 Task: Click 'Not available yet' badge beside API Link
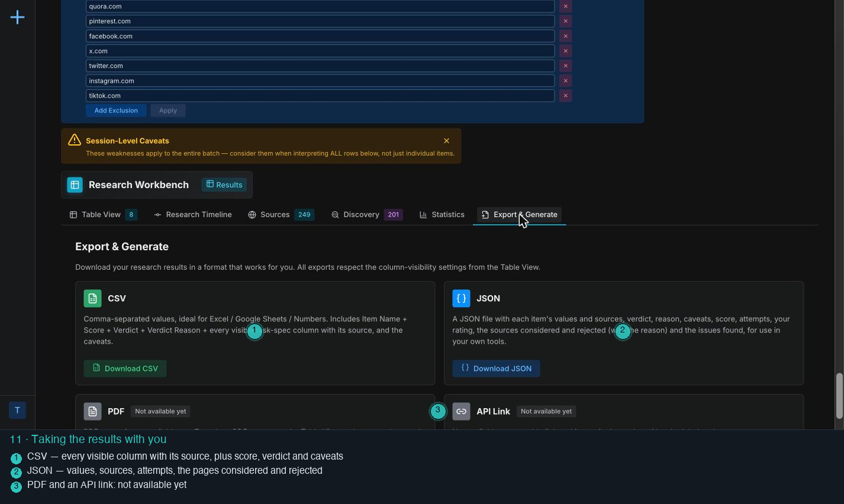[546, 411]
